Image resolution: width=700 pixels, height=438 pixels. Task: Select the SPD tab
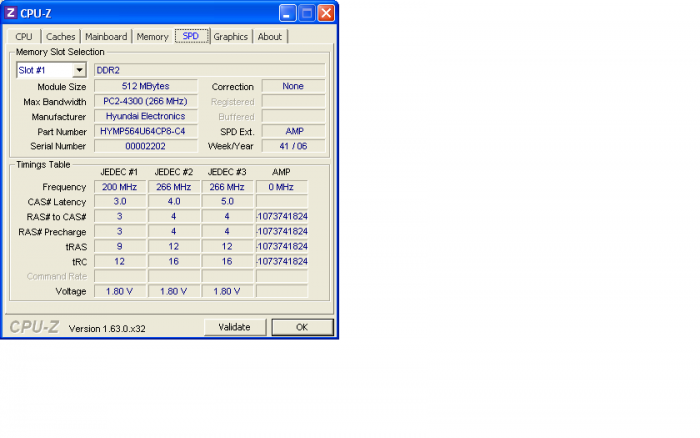click(x=191, y=36)
